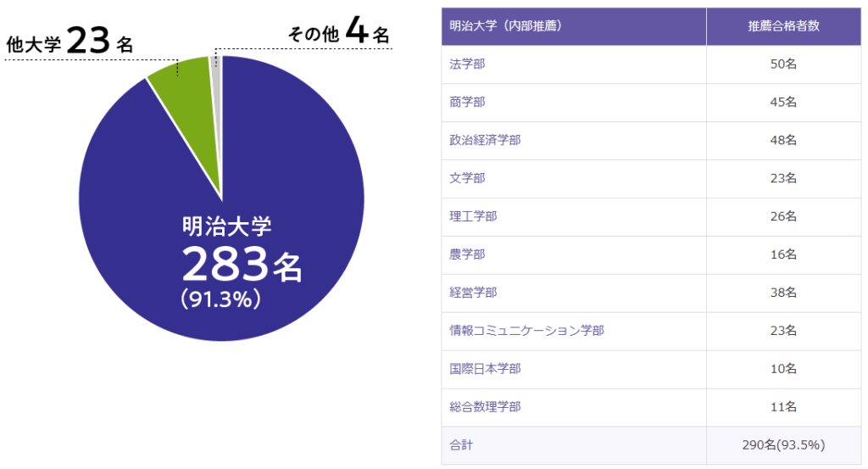Screen dimensions: 868x469
Task: Click the 農学部 link
Action: [x=467, y=254]
